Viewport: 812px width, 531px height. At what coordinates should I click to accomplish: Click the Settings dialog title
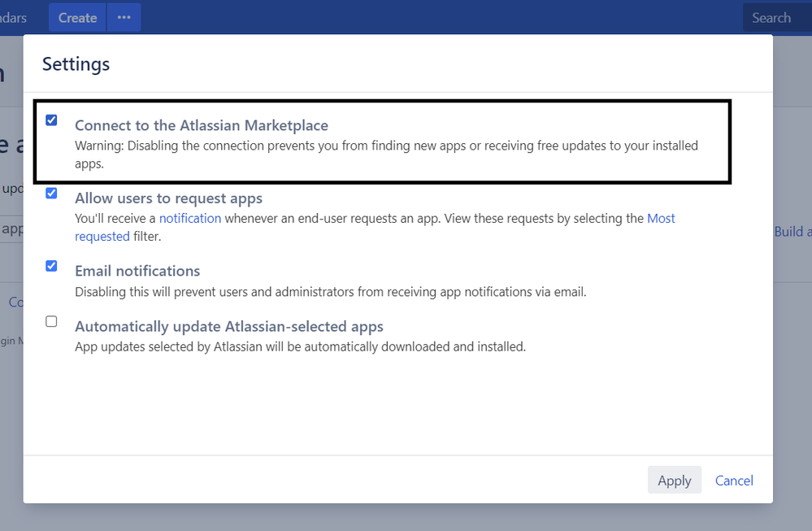[x=76, y=64]
